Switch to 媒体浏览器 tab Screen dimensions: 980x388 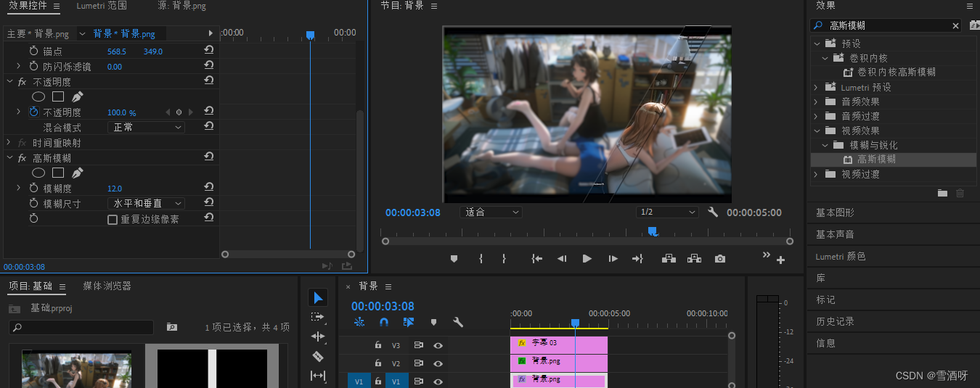point(107,286)
